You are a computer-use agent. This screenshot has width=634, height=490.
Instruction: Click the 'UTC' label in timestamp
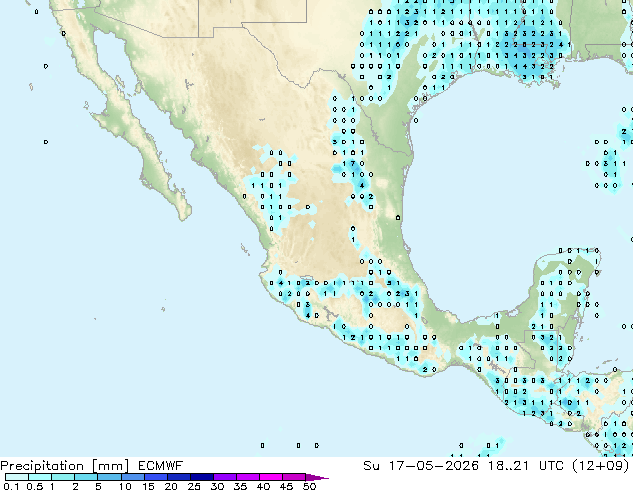tap(551, 466)
